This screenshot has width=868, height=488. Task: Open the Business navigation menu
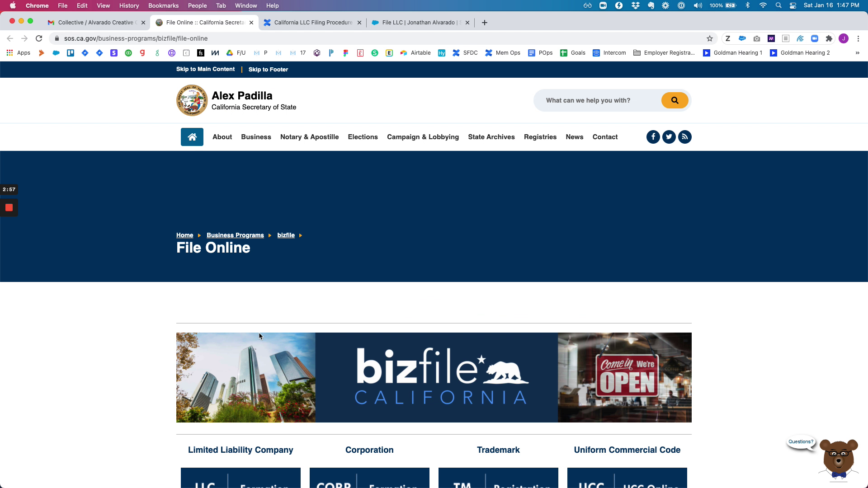[x=256, y=137]
